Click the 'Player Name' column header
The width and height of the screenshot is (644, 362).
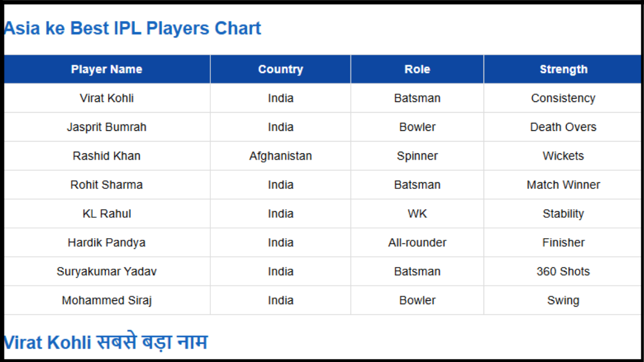[106, 69]
